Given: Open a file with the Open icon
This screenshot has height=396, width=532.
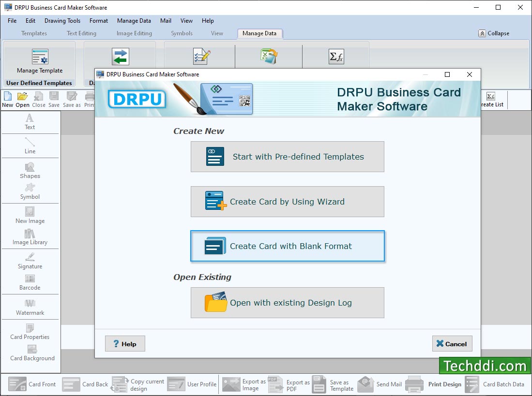Looking at the screenshot, I should tap(22, 100).
